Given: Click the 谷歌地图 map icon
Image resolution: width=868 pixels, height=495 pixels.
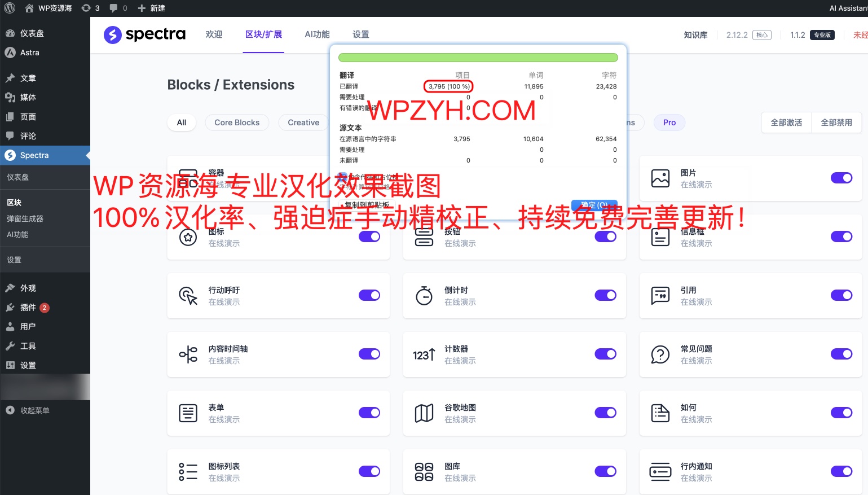Looking at the screenshot, I should [x=424, y=413].
